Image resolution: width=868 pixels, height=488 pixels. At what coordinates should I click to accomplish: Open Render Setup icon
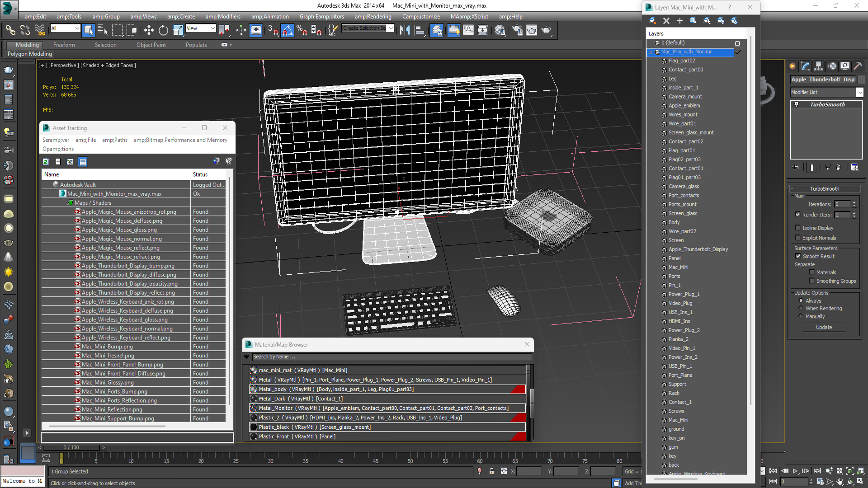(x=517, y=30)
